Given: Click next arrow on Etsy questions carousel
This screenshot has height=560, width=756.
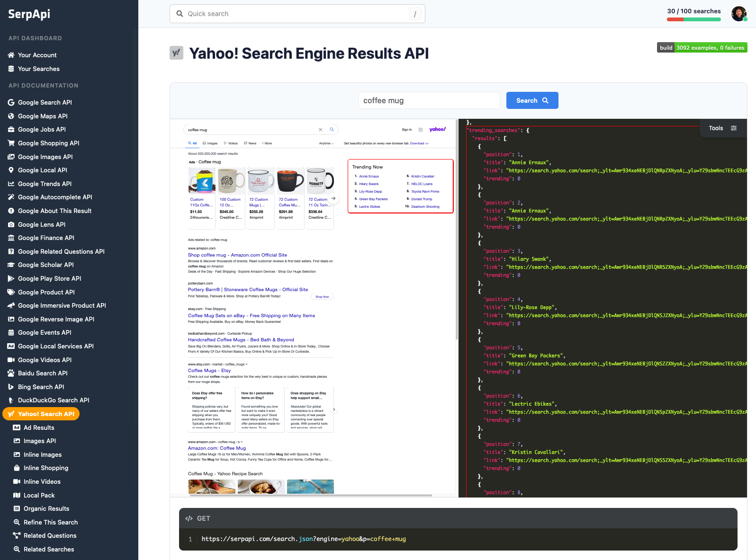Looking at the screenshot, I should pyautogui.click(x=334, y=409).
